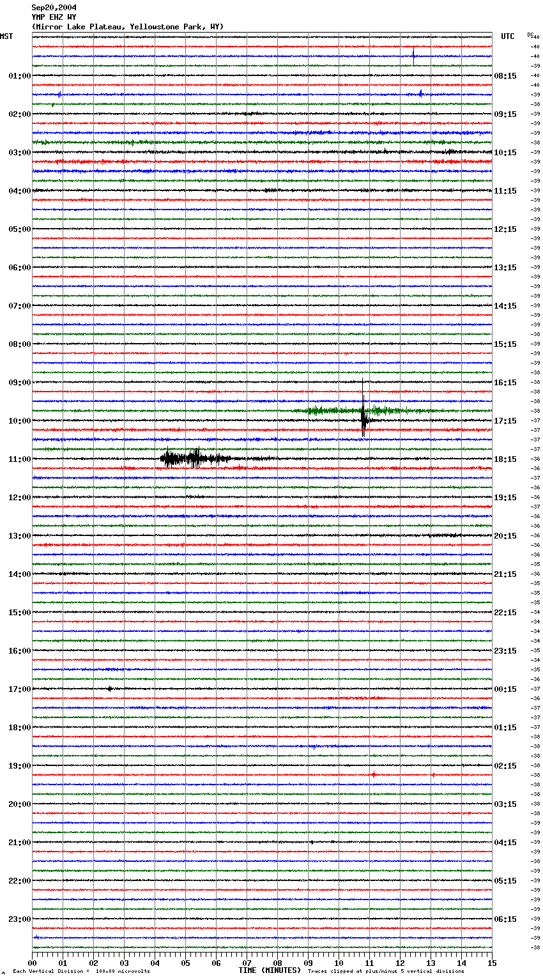Click the 'Each Vertical Division = 100.00 microvolts' note
Image resolution: width=543 pixels, height=980 pixels.
(82, 972)
